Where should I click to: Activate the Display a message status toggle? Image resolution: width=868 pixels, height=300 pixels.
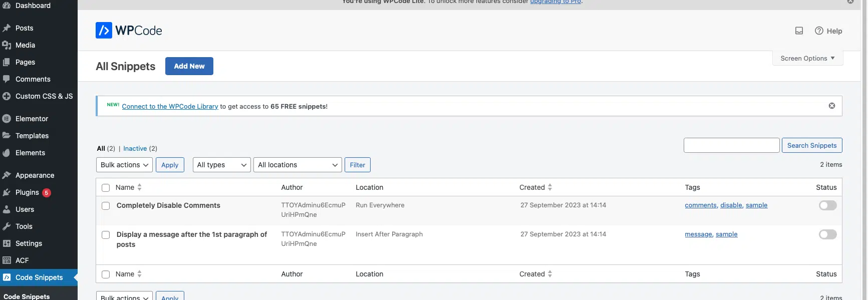point(828,234)
